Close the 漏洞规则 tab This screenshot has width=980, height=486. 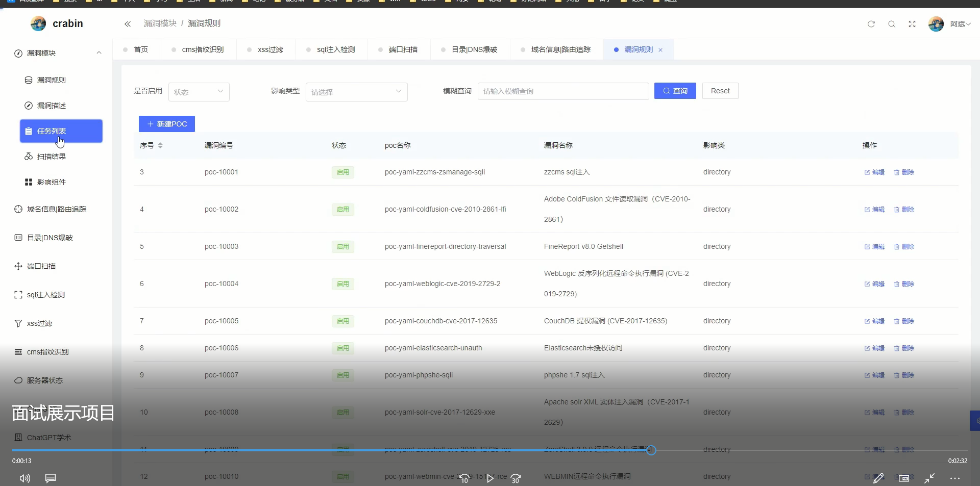[660, 50]
